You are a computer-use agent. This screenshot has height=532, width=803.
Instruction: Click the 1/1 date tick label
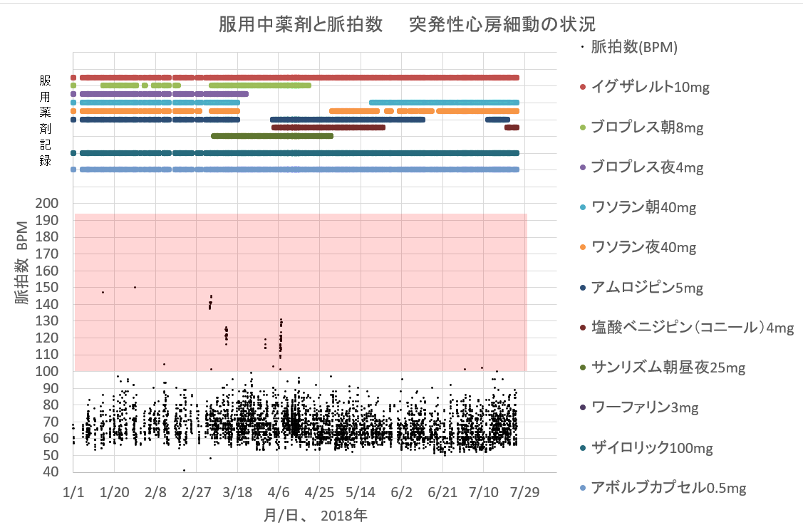73,492
